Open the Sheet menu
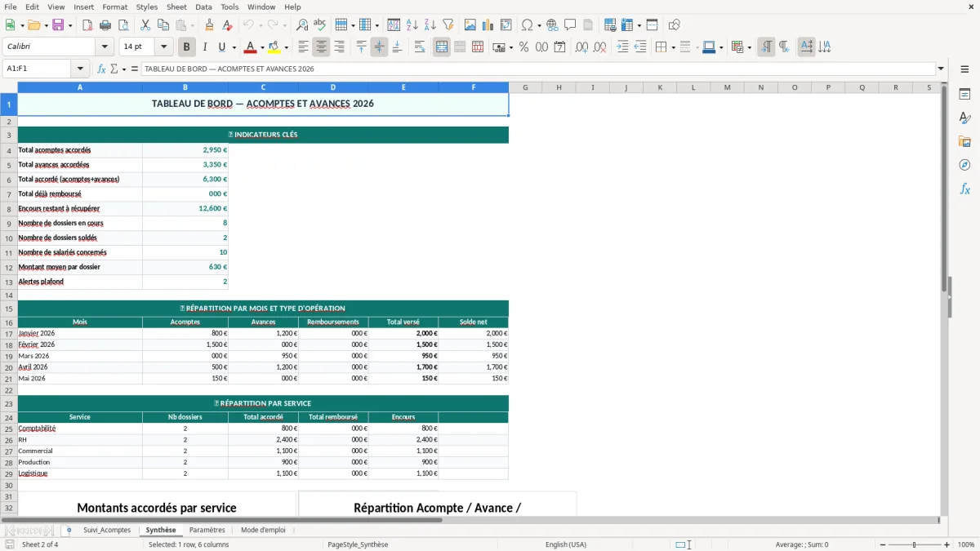 tap(176, 7)
